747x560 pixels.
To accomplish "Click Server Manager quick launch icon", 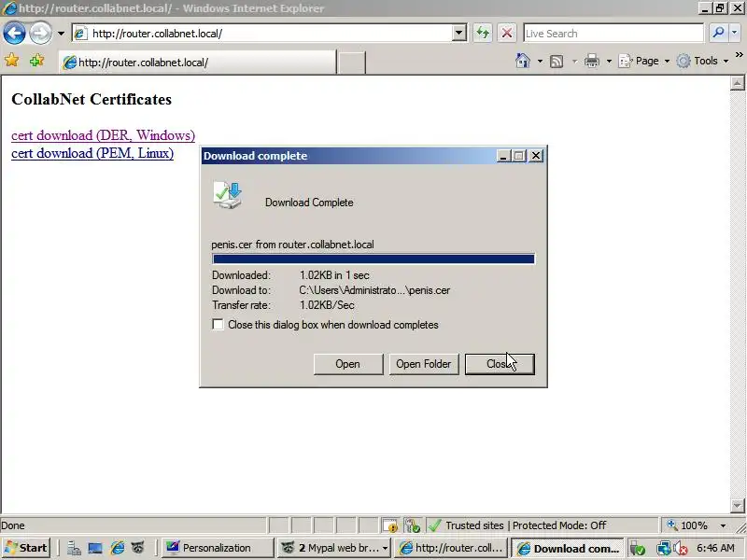I will pos(74,548).
